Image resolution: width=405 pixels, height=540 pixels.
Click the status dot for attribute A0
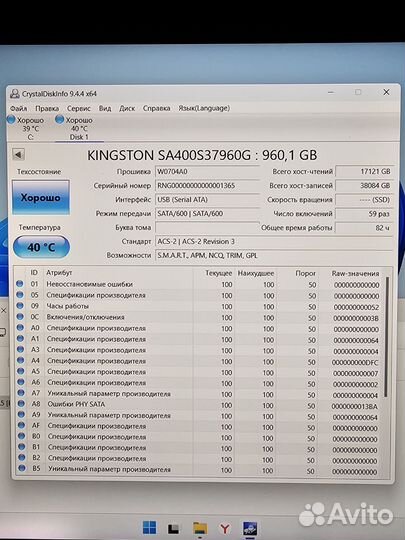pyautogui.click(x=20, y=328)
